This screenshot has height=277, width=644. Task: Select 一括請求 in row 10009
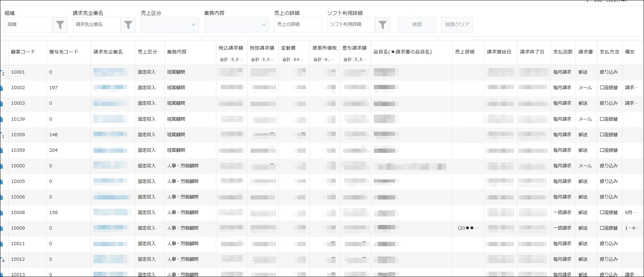point(562,228)
